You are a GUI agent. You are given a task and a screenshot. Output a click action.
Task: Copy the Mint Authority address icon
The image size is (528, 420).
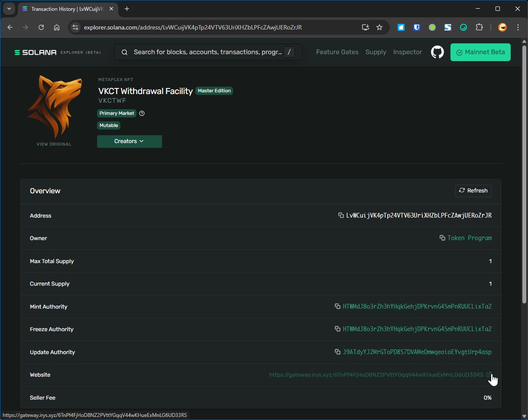click(337, 306)
